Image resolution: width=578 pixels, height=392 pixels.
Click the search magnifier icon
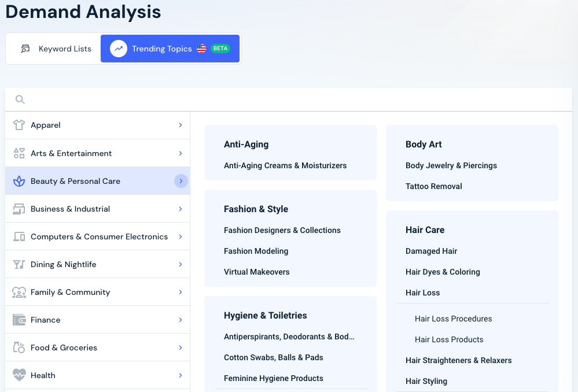pos(20,99)
